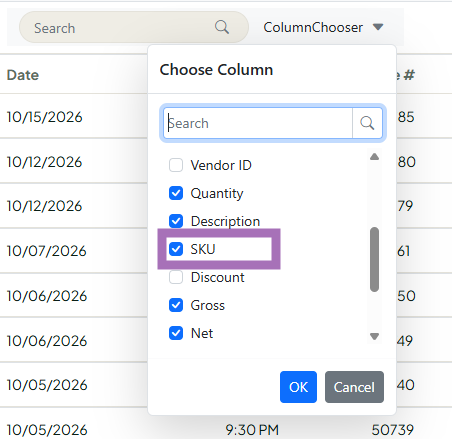Select the 10/15/2026 date cell

tap(44, 117)
